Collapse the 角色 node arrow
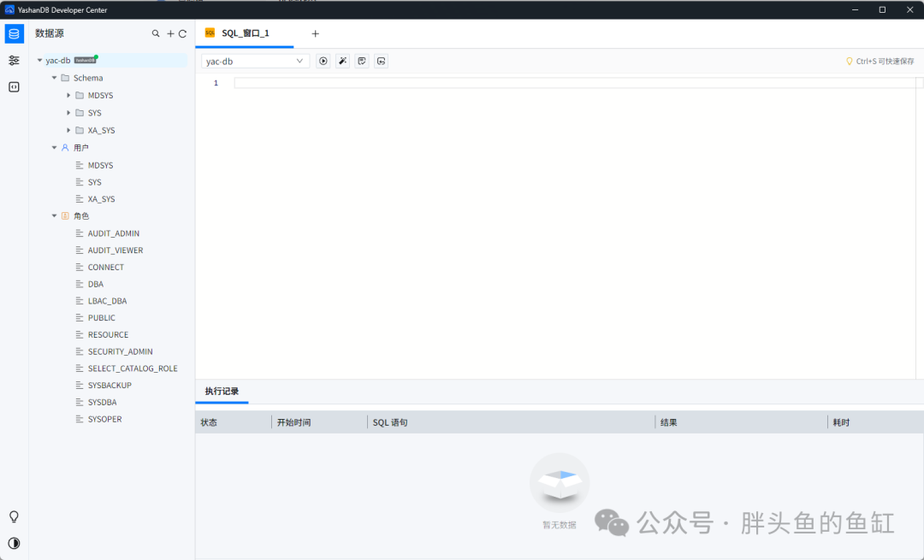 point(54,216)
